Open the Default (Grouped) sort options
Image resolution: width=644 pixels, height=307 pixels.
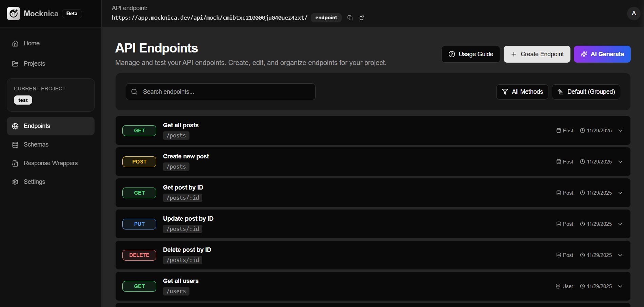pyautogui.click(x=586, y=92)
